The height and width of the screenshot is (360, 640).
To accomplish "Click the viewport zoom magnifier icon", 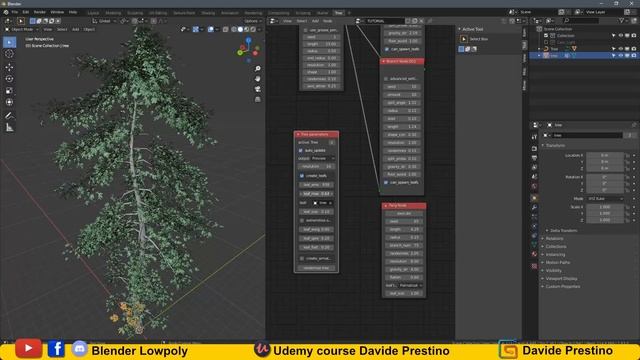I will (258, 69).
